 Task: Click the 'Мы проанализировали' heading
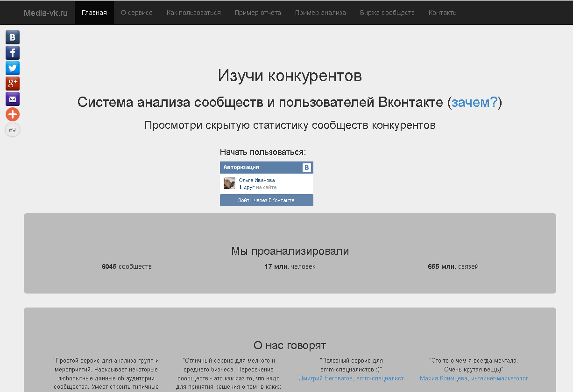click(x=290, y=251)
